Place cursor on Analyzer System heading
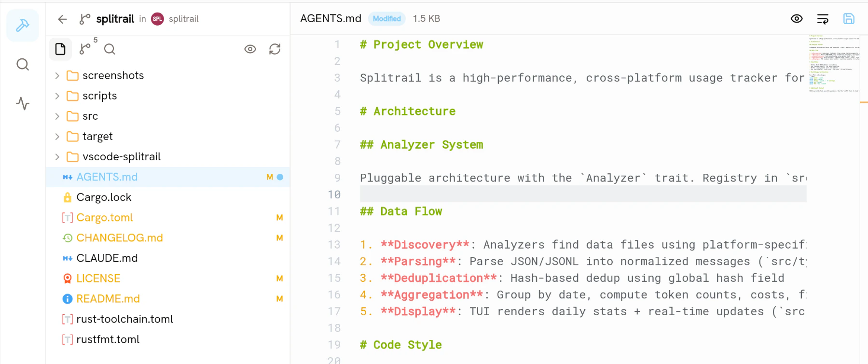 click(421, 144)
